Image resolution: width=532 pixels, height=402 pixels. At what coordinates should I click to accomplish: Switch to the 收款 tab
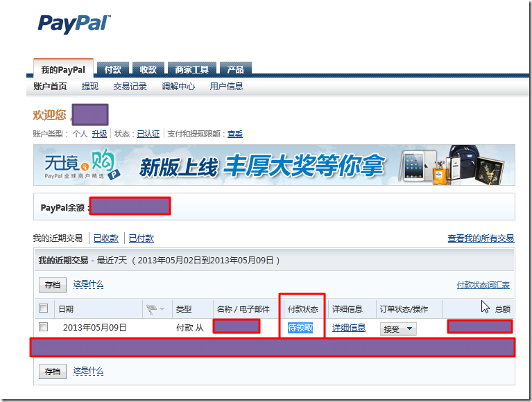coord(148,69)
